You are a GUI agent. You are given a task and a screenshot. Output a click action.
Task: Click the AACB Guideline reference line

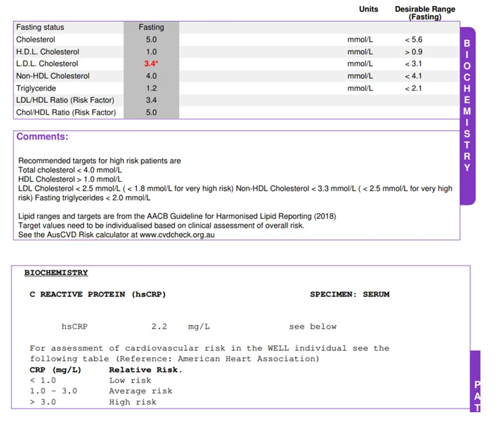pos(177,216)
